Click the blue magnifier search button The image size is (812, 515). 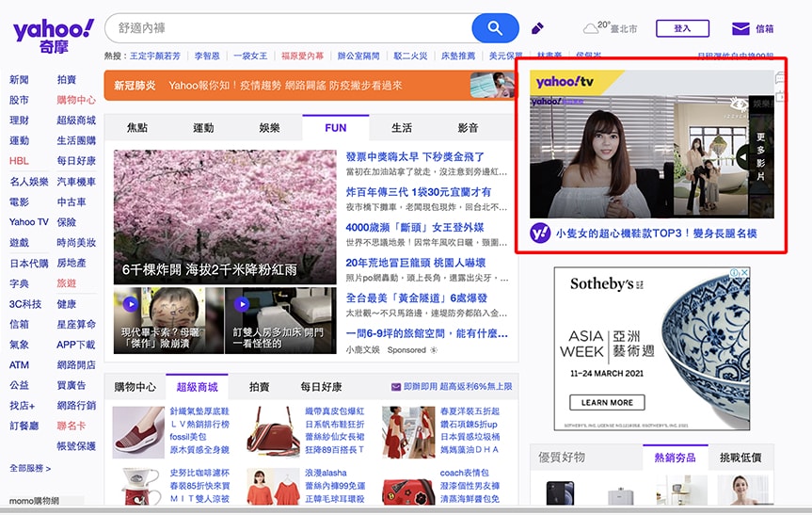(x=495, y=28)
